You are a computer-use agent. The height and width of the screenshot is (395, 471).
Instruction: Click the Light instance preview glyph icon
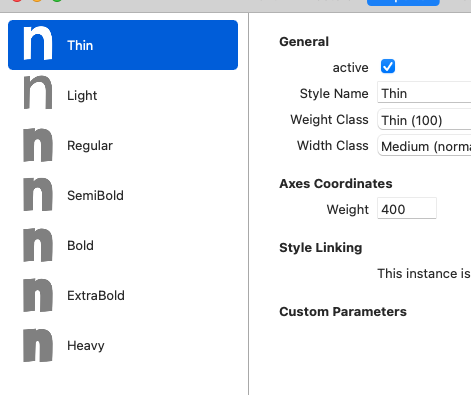click(38, 92)
